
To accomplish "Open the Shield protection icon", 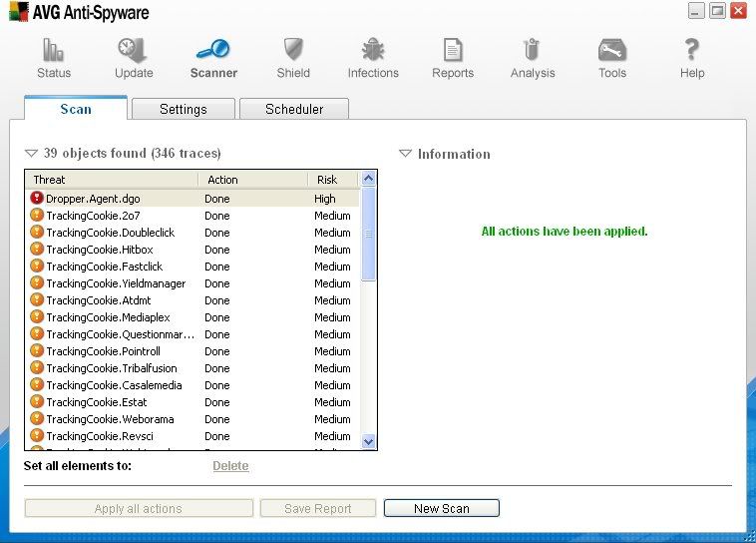I will [x=293, y=51].
